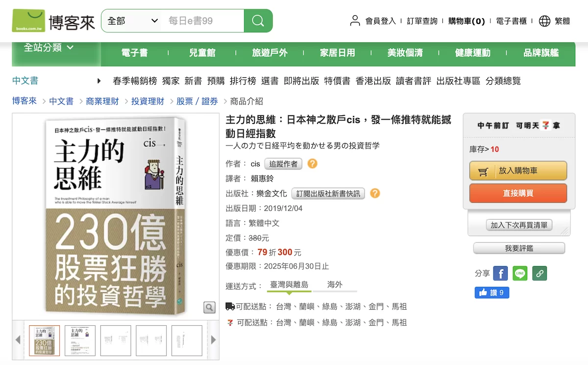Viewport: 588px width, 365px height.
Task: Open the 博客來 home logo
Action: click(x=54, y=21)
